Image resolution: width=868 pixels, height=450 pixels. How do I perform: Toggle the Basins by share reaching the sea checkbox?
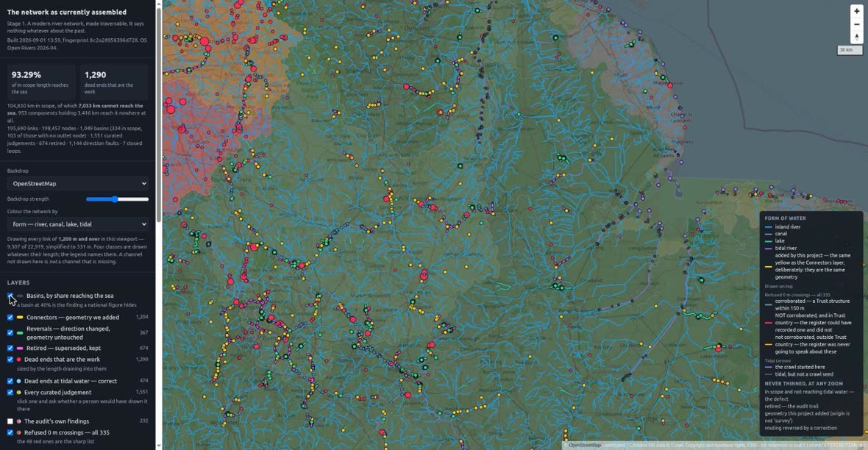(10, 296)
